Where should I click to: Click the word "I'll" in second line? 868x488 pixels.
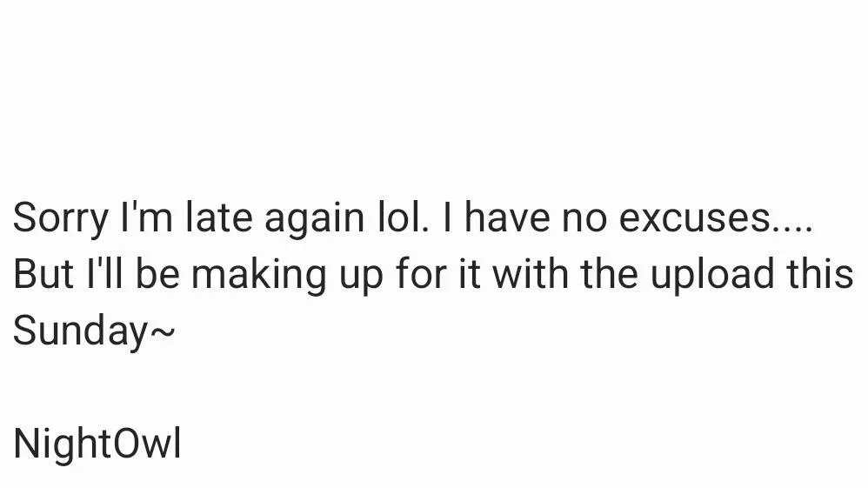[x=104, y=272]
